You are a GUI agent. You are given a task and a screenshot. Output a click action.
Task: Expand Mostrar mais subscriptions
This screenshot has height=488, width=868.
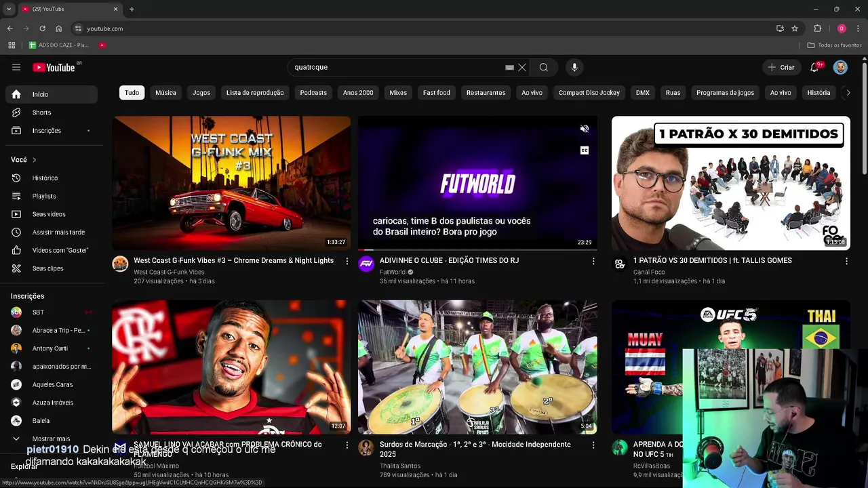52,439
